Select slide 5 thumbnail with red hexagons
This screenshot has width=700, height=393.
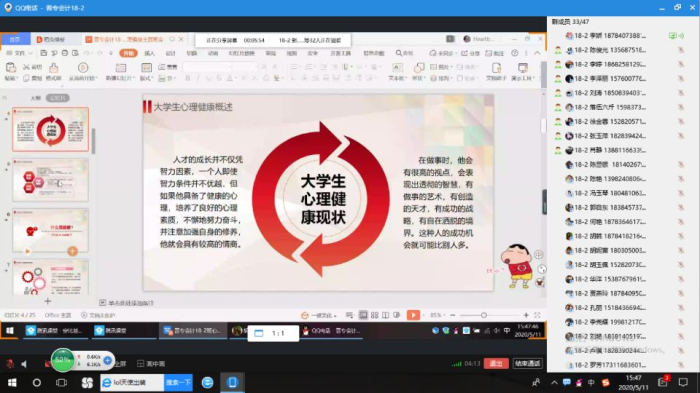[x=50, y=180]
